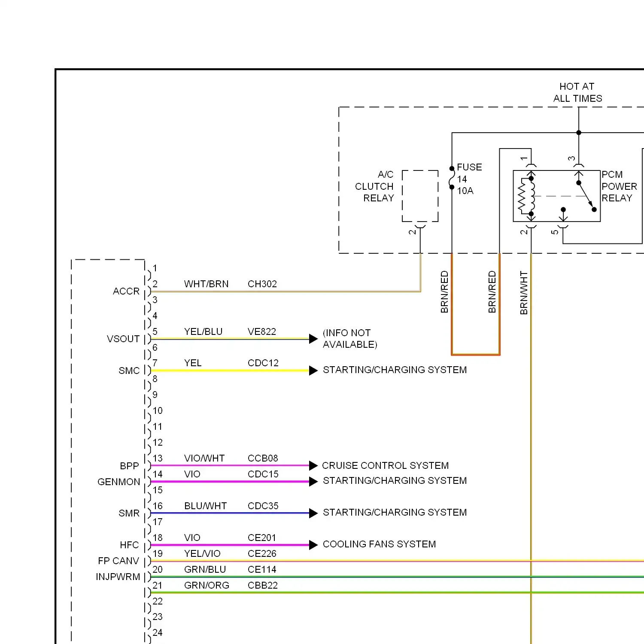The width and height of the screenshot is (644, 644).
Task: Click the SMR pin label
Action: coord(129,513)
